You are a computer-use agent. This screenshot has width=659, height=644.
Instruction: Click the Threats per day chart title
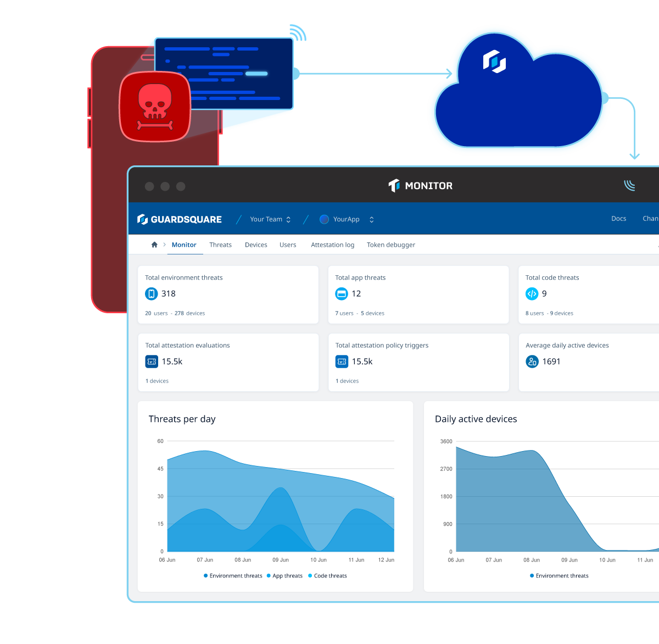pyautogui.click(x=182, y=419)
